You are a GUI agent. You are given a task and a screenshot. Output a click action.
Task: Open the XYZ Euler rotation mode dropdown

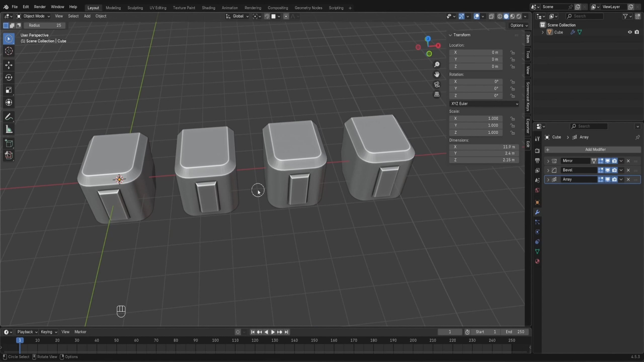click(484, 104)
